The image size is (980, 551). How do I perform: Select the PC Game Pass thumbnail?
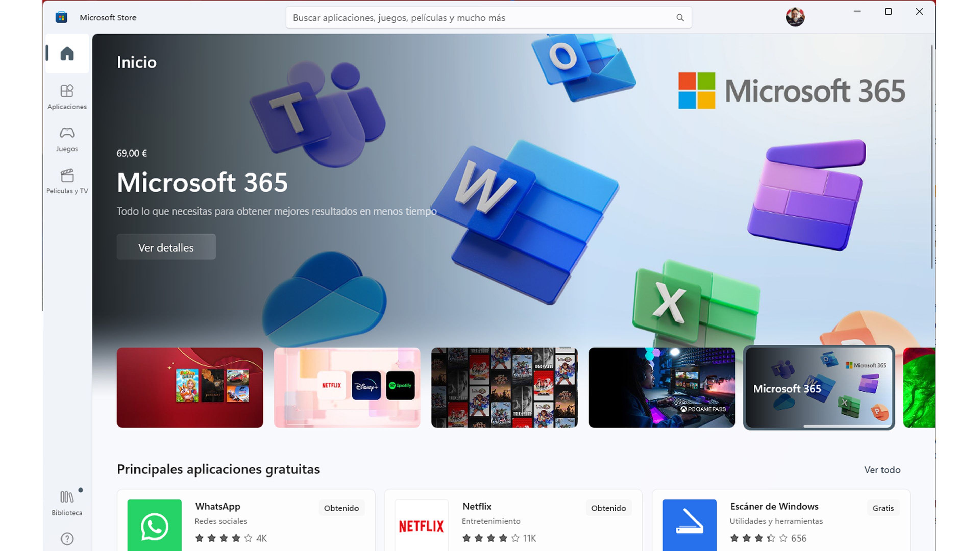(x=661, y=387)
